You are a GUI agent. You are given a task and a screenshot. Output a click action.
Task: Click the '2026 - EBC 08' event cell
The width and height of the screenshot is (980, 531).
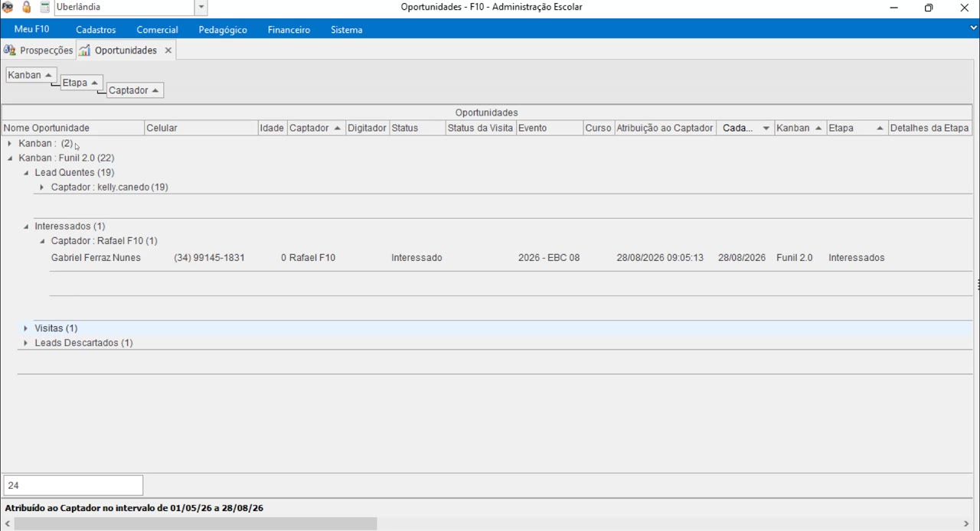(549, 258)
